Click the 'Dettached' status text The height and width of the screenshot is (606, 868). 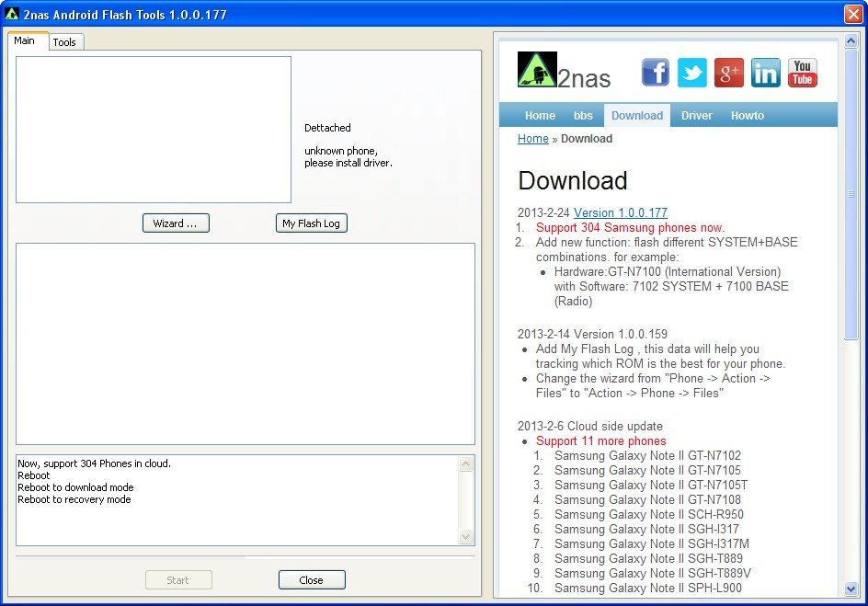point(327,128)
